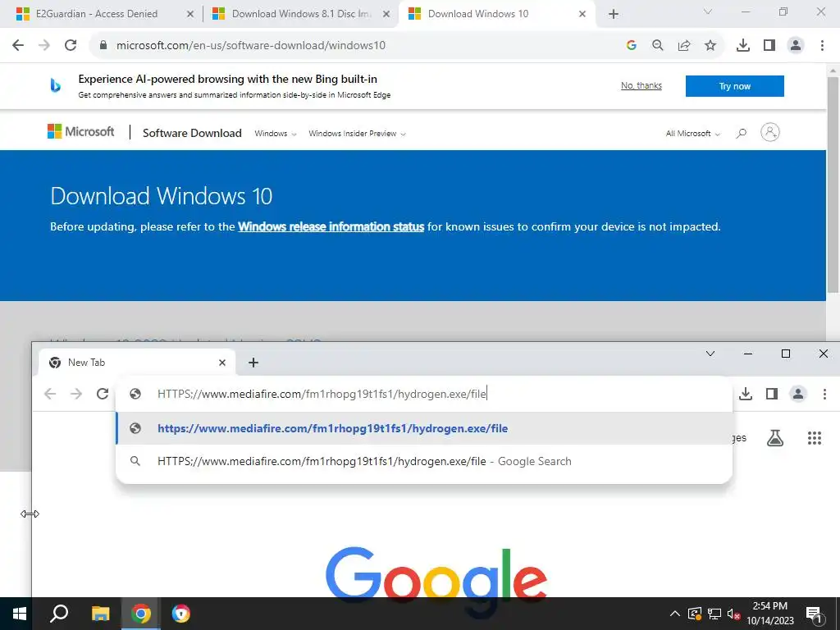Open the Windows Start menu
The height and width of the screenshot is (630, 840).
coord(20,614)
